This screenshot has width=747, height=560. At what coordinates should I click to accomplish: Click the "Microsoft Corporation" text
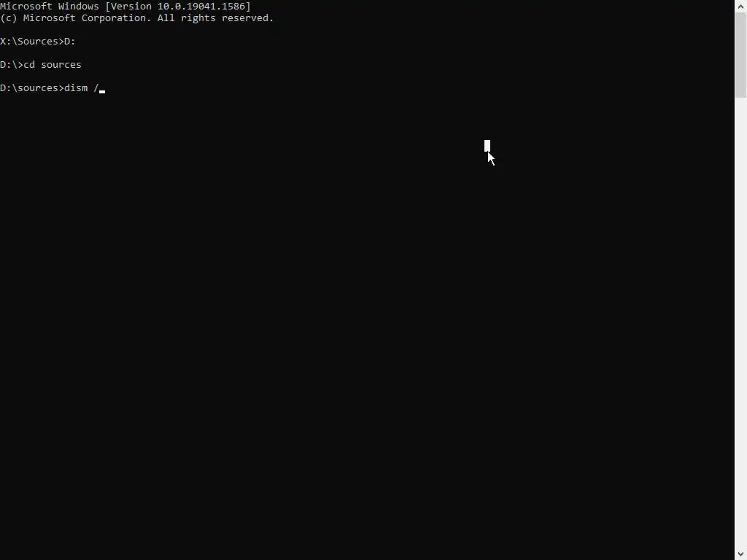[88, 18]
